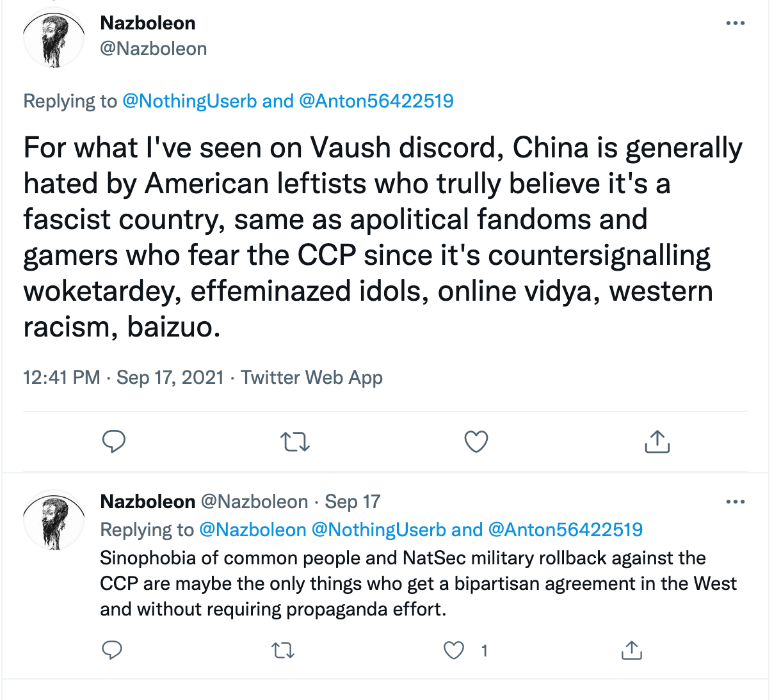Click the Twitter Web App source label
This screenshot has height=700, width=781.
(312, 378)
